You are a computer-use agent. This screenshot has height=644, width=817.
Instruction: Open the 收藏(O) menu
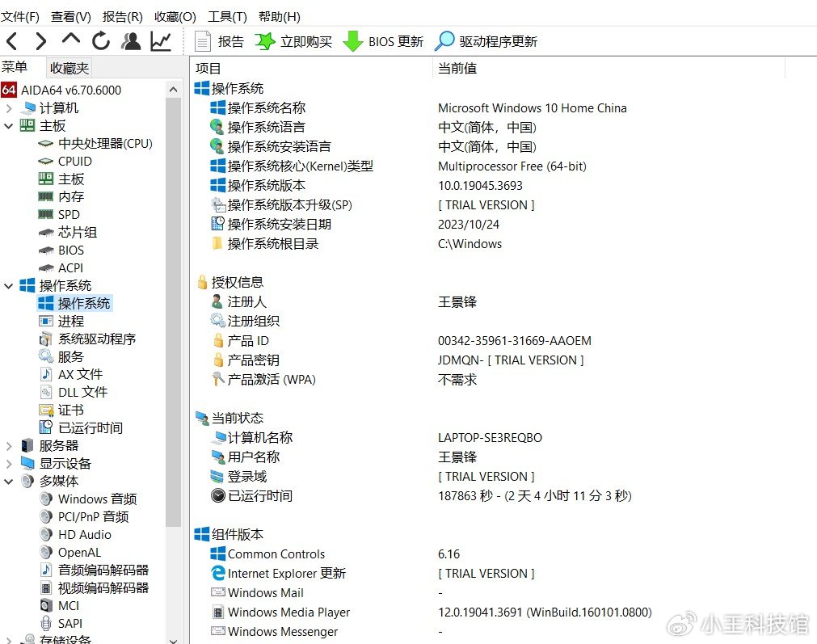pos(175,17)
